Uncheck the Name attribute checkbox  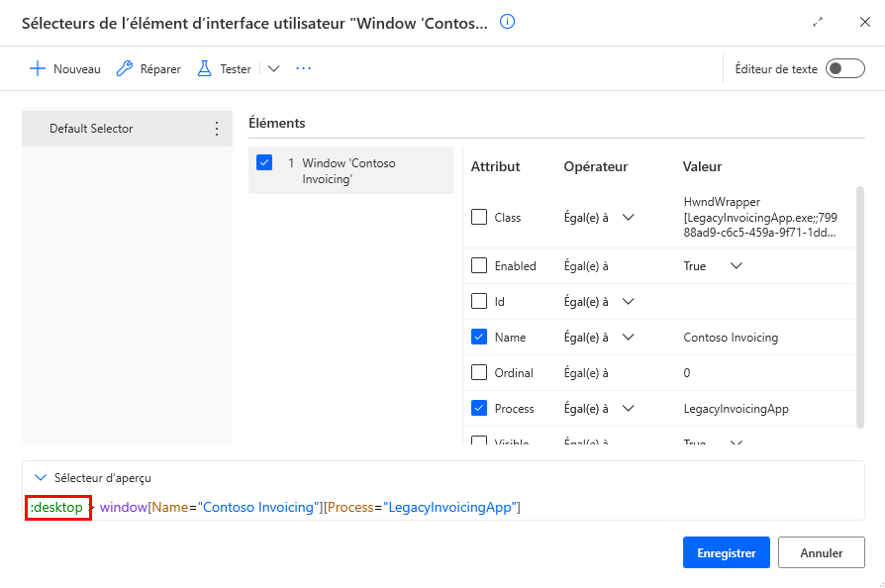pos(479,337)
